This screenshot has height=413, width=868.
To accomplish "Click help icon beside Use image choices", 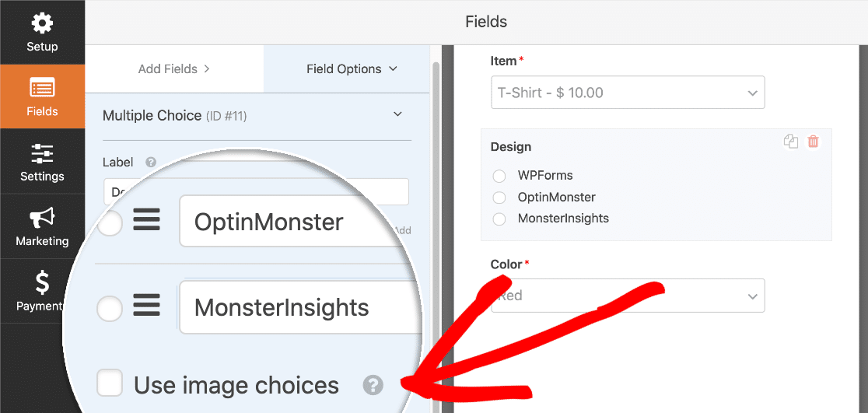I will click(373, 385).
